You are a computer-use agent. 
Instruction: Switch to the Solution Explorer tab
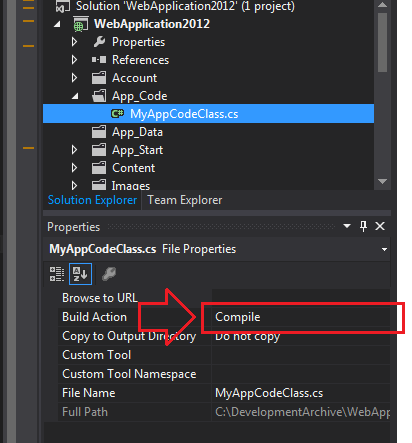pos(92,200)
